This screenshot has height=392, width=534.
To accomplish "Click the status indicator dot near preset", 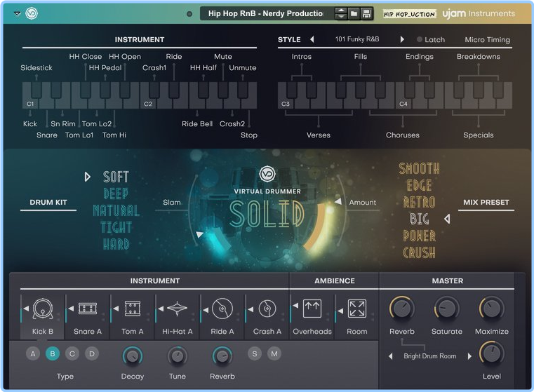I will 189,14.
